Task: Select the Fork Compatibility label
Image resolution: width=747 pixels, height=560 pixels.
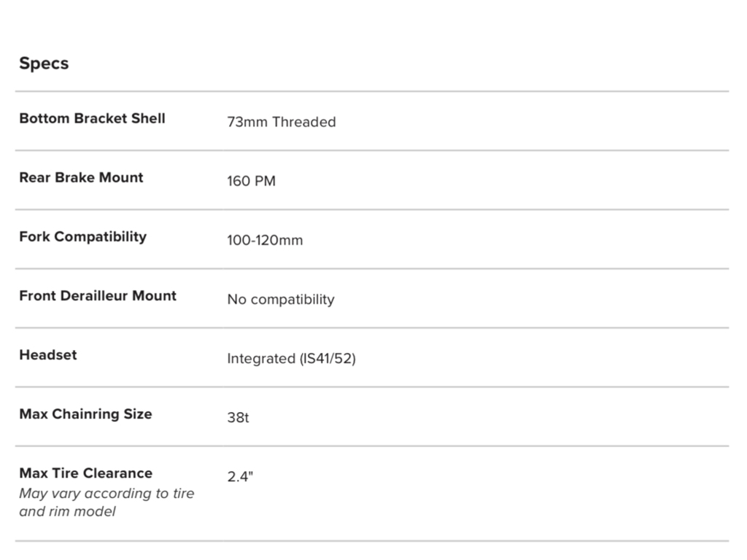Action: point(82,236)
